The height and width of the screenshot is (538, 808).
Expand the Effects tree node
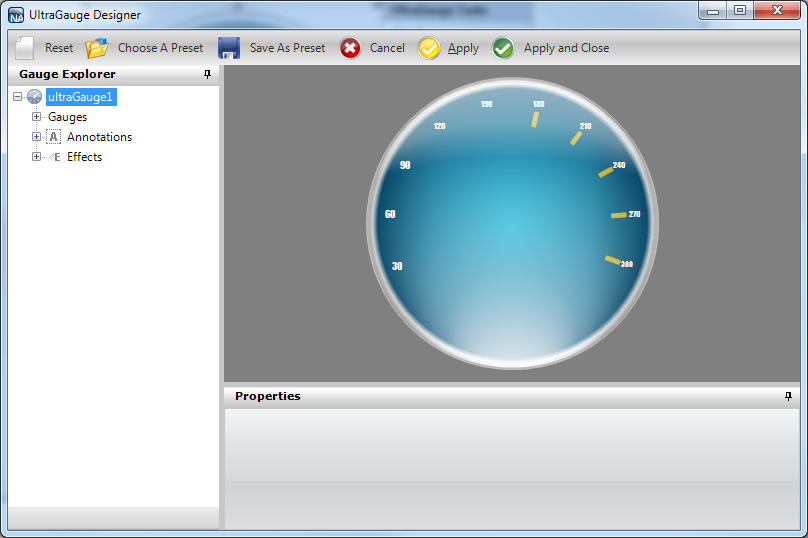pos(37,157)
